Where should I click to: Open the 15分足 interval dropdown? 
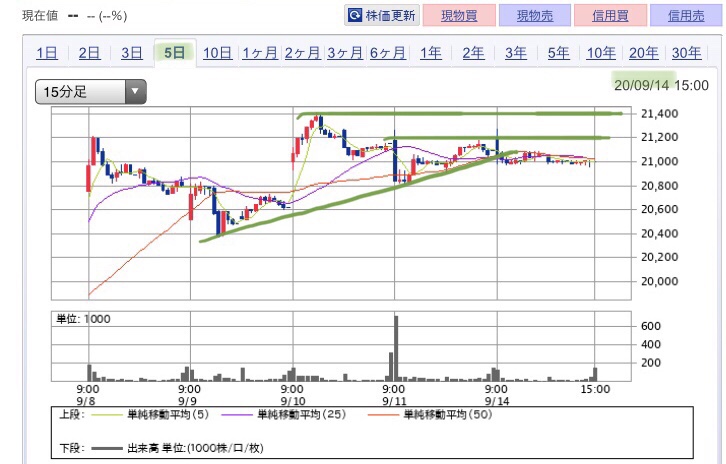91,92
